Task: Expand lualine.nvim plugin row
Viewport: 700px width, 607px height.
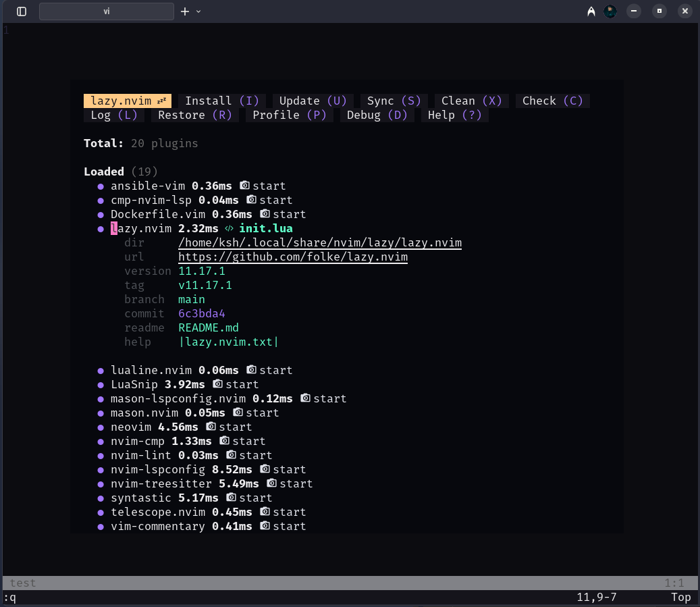Action: coord(151,370)
